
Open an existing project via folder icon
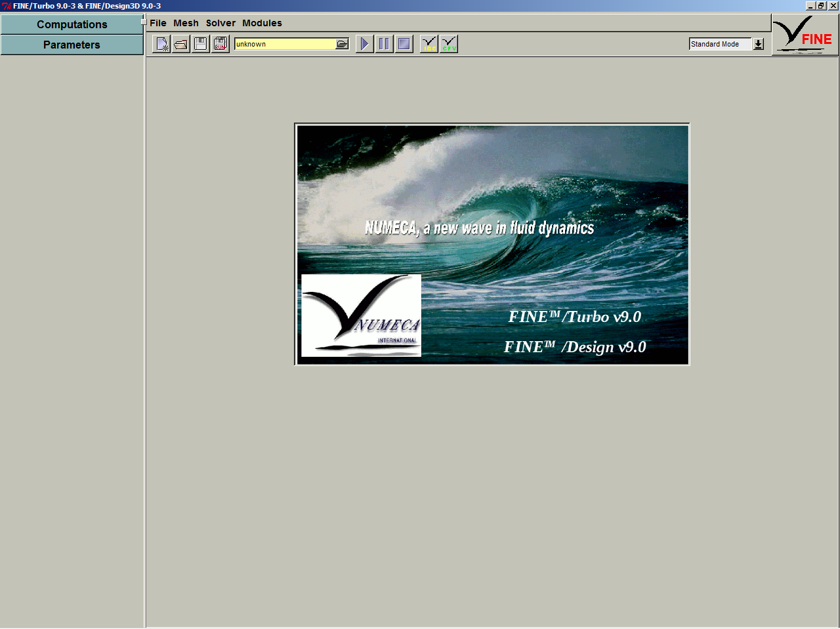click(181, 44)
